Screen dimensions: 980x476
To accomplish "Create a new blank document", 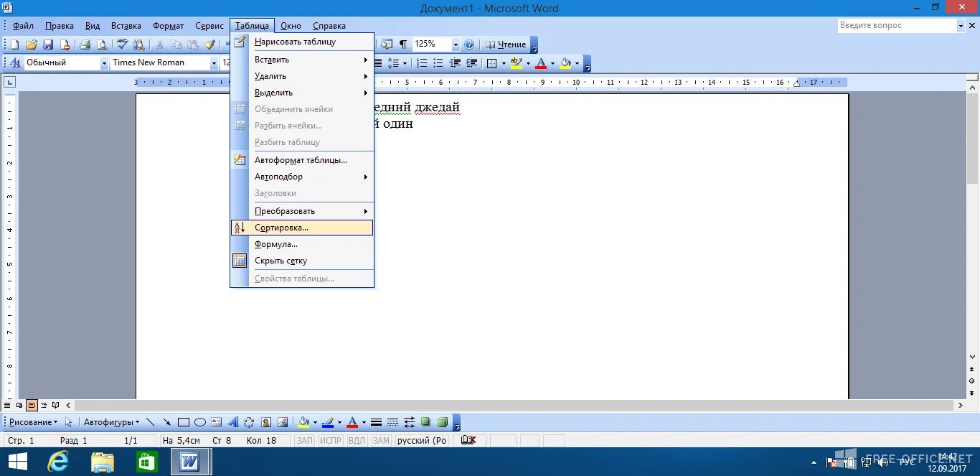I will coord(14,45).
